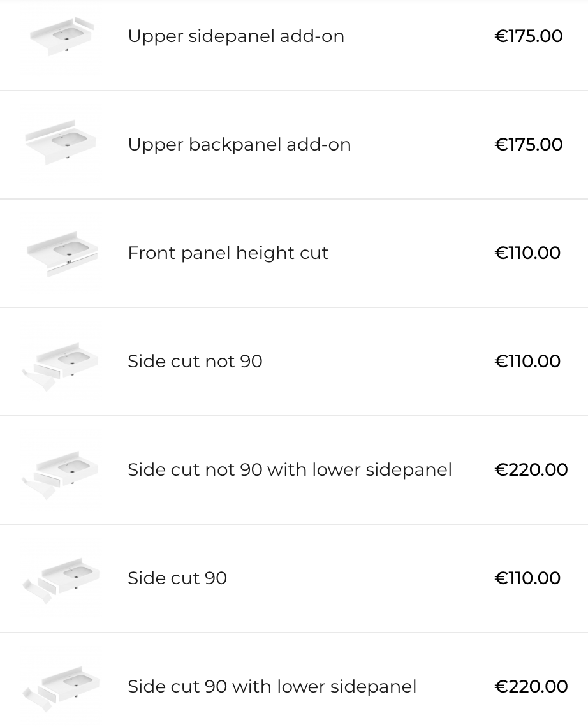The width and height of the screenshot is (588, 727).
Task: Click the €110.00 price of Front panel height cut
Action: coord(527,253)
